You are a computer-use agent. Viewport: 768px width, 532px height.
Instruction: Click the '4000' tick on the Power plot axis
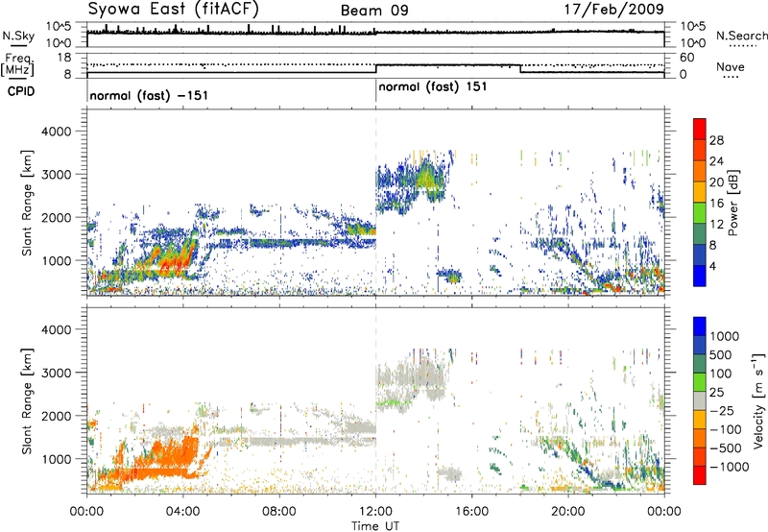pyautogui.click(x=56, y=132)
